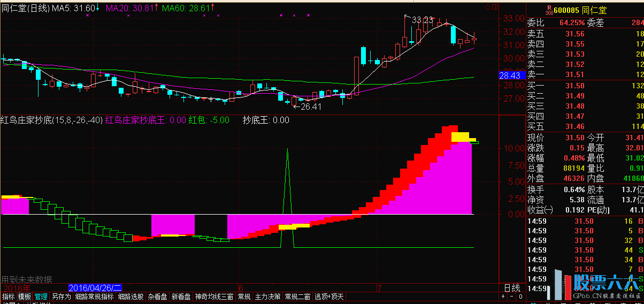644x304 pixels.
Task: Open the 逃顶+顶天 template
Action: [329, 297]
